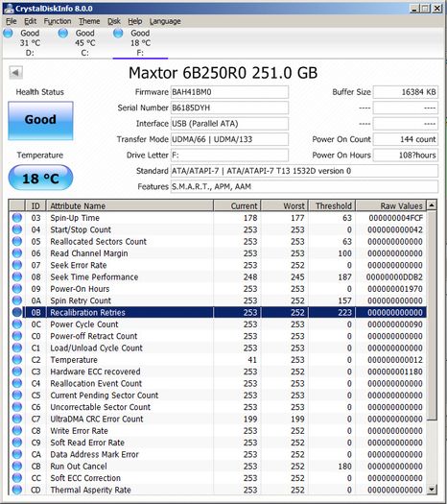Image resolution: width=447 pixels, height=504 pixels.
Task: Click the Buffer Size field 16384 KB
Action: point(406,92)
